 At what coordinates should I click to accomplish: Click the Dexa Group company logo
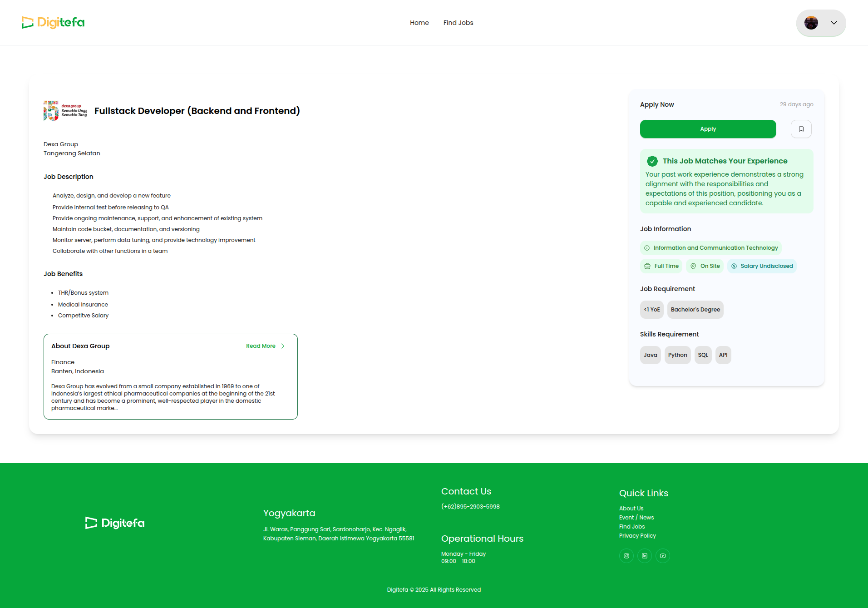point(65,110)
